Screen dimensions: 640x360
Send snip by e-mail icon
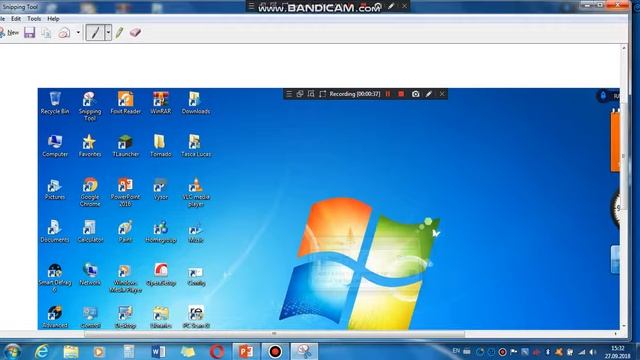point(64,33)
